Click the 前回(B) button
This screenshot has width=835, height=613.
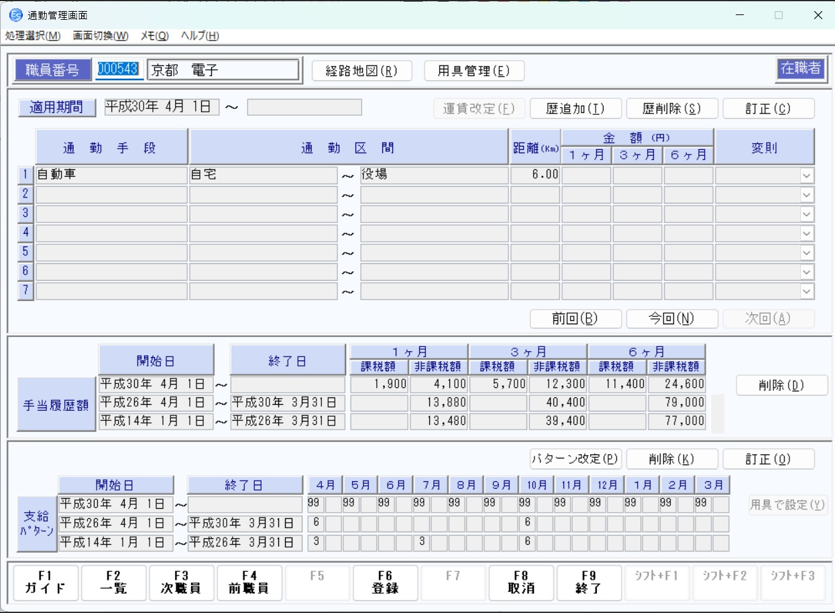pyautogui.click(x=575, y=319)
